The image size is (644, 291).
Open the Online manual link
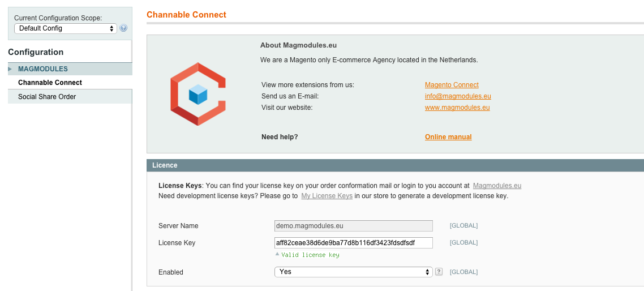click(x=448, y=137)
